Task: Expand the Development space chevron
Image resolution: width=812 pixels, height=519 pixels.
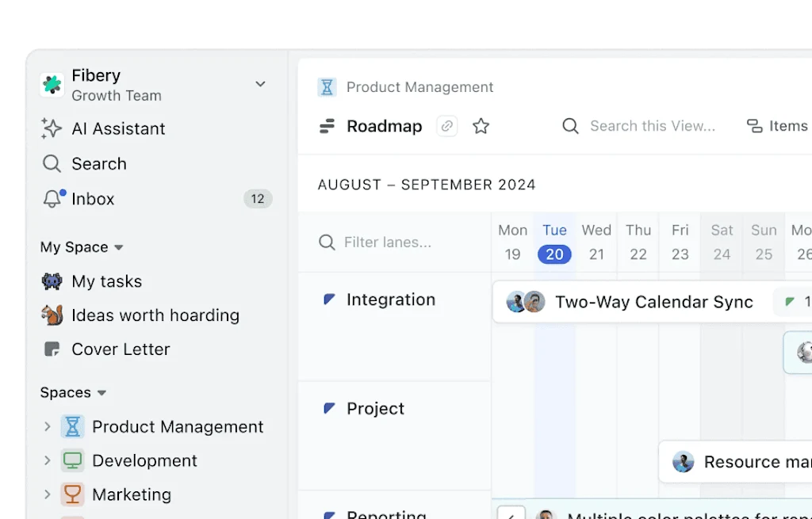Action: click(x=47, y=460)
